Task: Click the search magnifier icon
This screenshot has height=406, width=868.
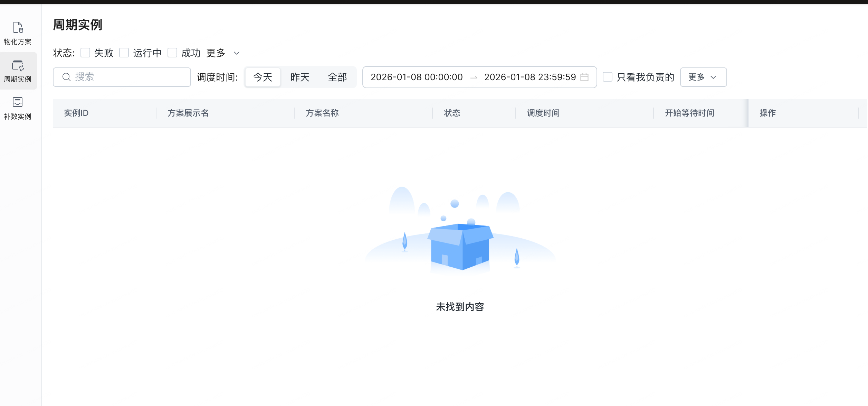Action: coord(66,77)
